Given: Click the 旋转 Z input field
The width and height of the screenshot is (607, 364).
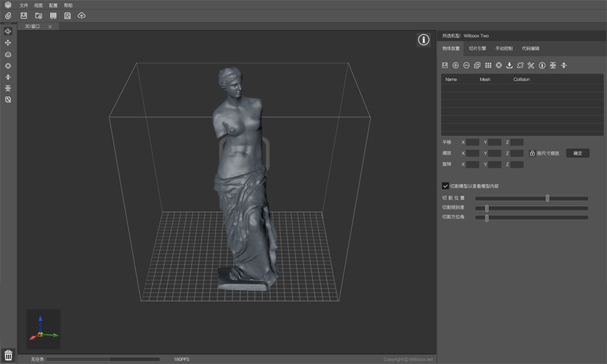Looking at the screenshot, I should tap(517, 164).
